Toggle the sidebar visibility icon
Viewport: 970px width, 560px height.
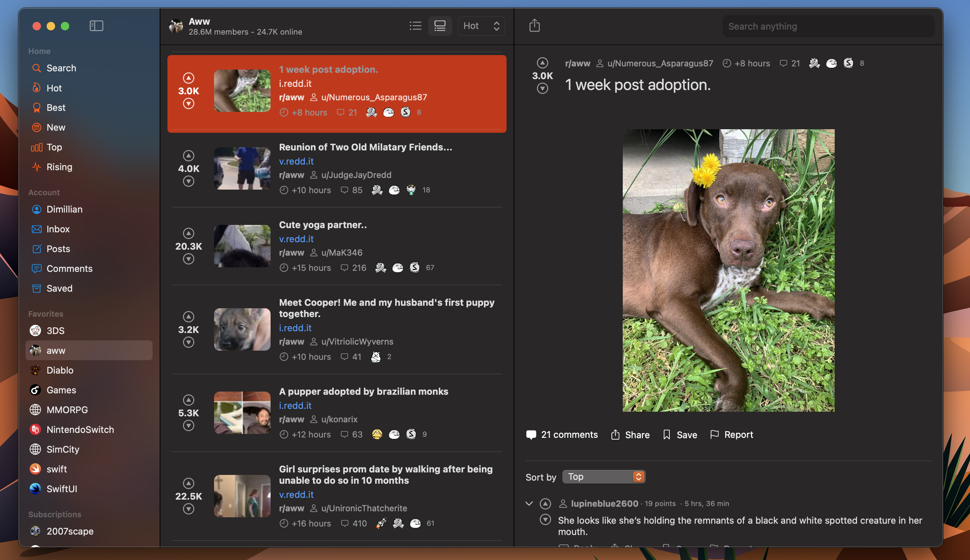96,26
